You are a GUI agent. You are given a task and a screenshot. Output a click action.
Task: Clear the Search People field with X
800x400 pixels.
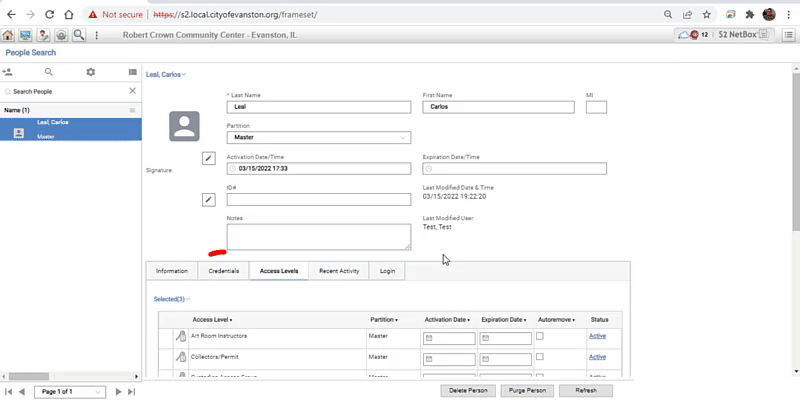pos(132,91)
